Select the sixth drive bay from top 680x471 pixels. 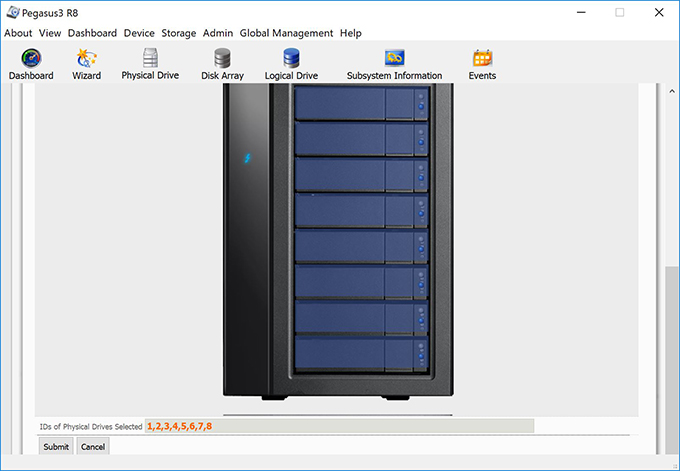(x=361, y=281)
